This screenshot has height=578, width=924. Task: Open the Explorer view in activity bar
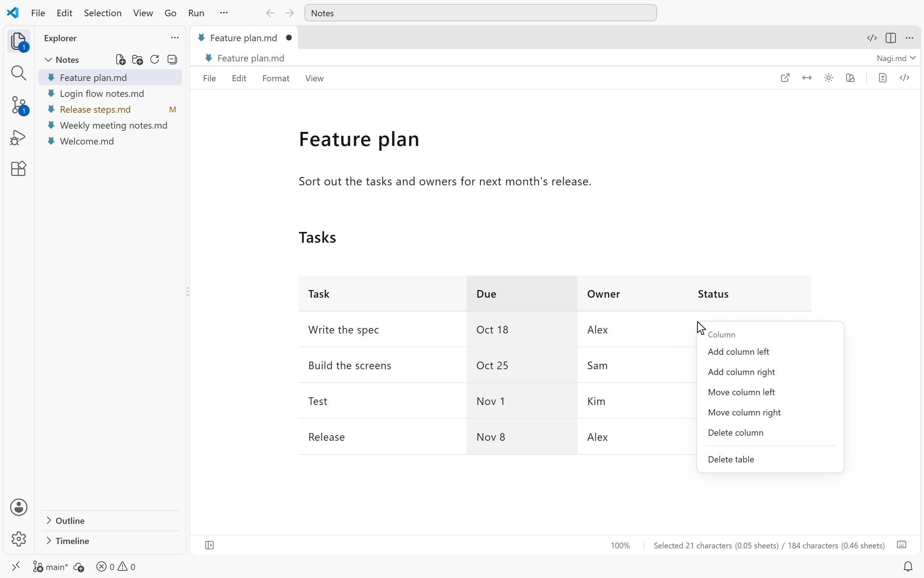click(19, 41)
